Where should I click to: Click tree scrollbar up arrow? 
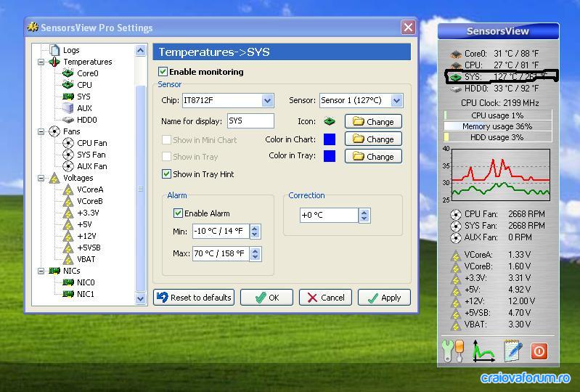pos(141,50)
